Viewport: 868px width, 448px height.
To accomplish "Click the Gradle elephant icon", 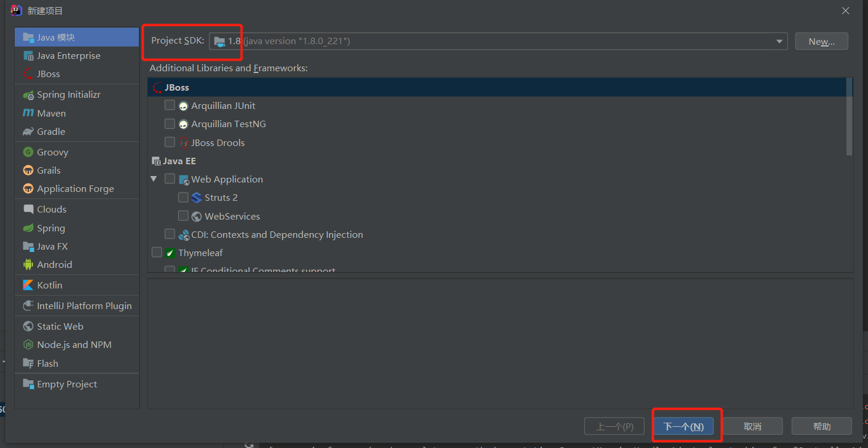I will click(x=28, y=132).
